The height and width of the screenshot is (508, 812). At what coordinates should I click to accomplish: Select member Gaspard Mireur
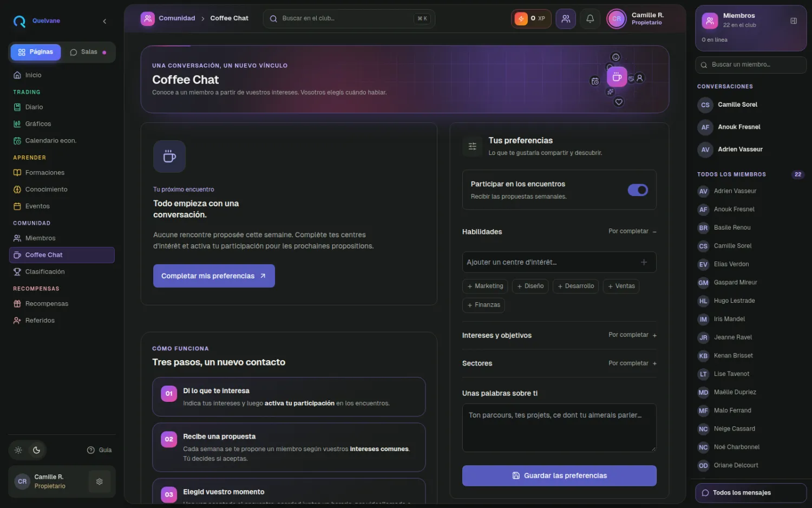pos(751,283)
